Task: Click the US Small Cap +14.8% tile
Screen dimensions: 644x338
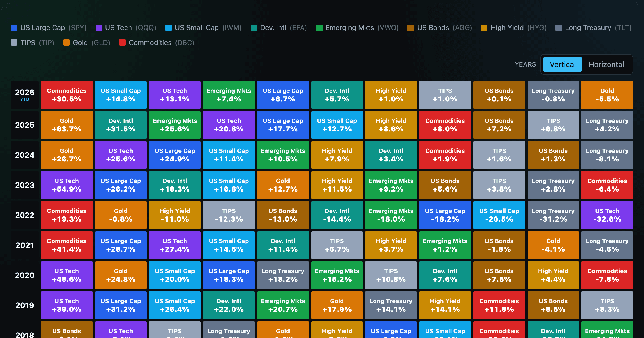Action: click(x=121, y=95)
